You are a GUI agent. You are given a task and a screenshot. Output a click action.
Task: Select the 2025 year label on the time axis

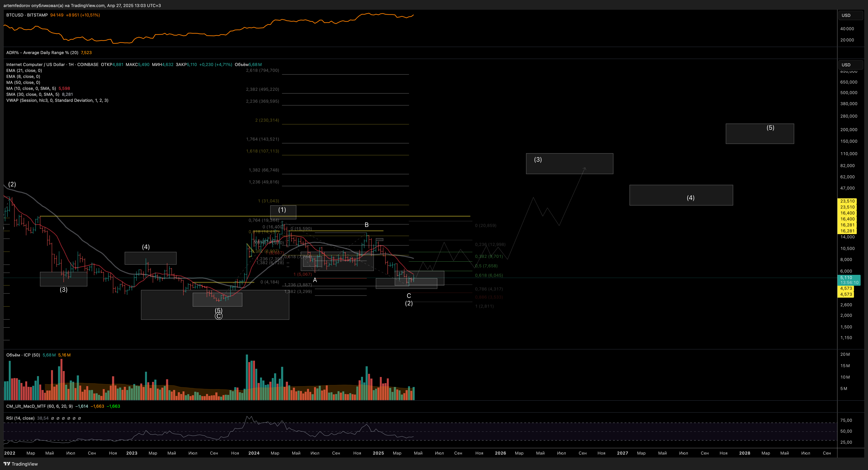378,453
